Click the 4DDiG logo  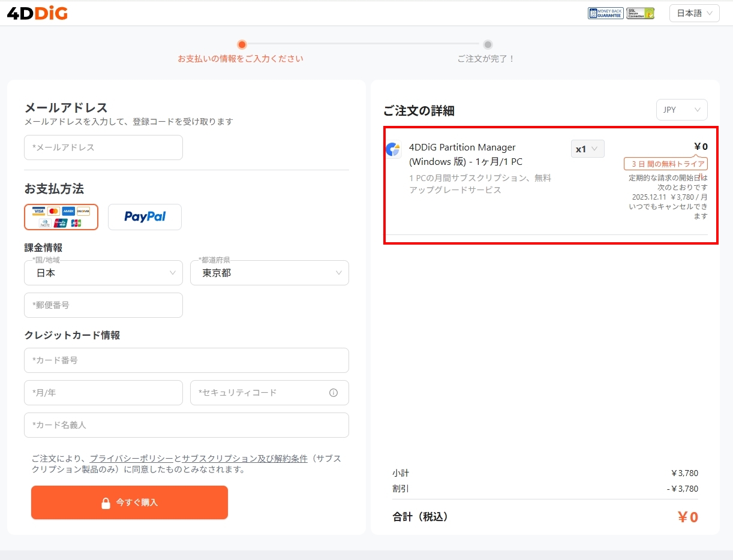click(x=37, y=13)
